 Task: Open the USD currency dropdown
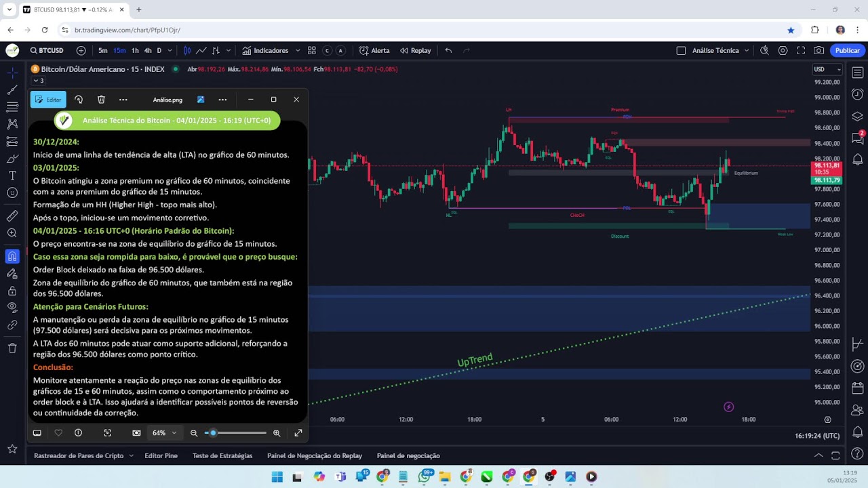[x=827, y=68]
